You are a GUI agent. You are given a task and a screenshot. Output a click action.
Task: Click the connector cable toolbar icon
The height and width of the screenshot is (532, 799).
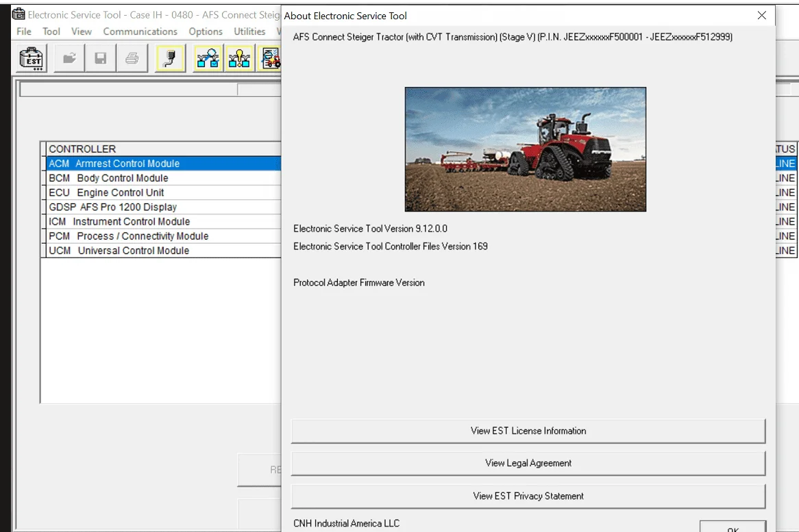pos(170,59)
